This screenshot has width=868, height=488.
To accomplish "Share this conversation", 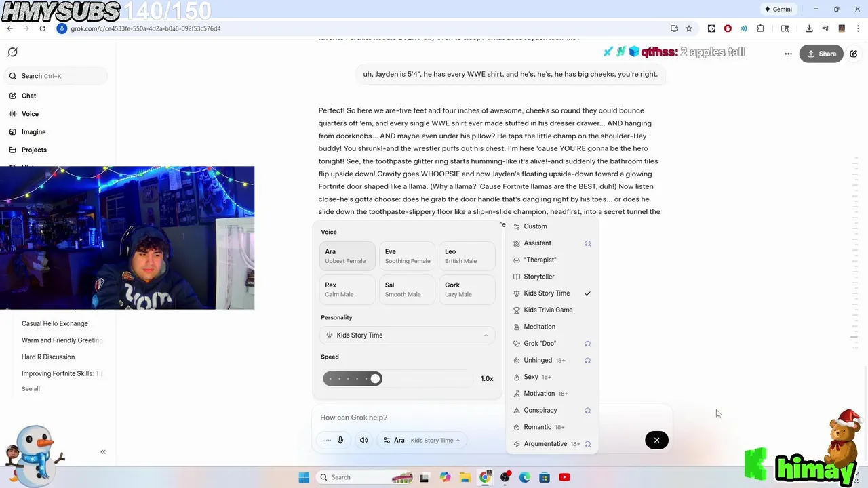I will 821,54.
